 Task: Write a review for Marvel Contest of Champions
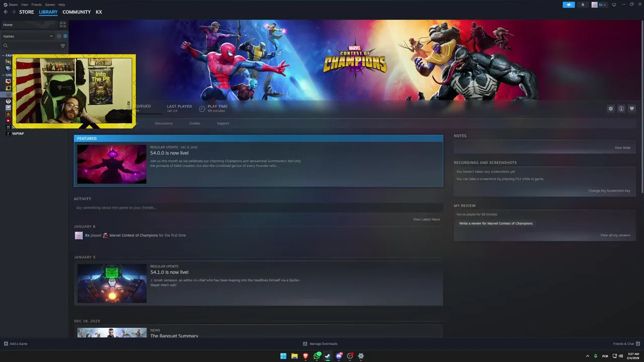pos(496,223)
